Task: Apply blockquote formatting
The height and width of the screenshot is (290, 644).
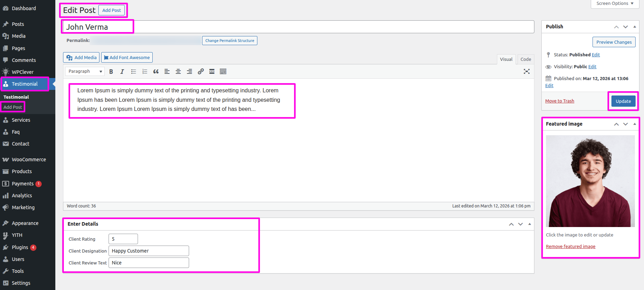Action: point(156,71)
